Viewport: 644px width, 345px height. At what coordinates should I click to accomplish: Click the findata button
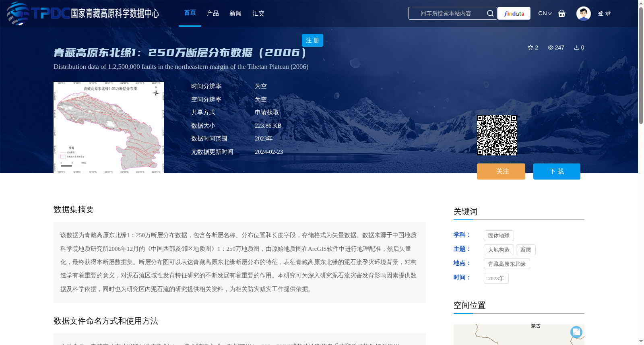tap(514, 13)
